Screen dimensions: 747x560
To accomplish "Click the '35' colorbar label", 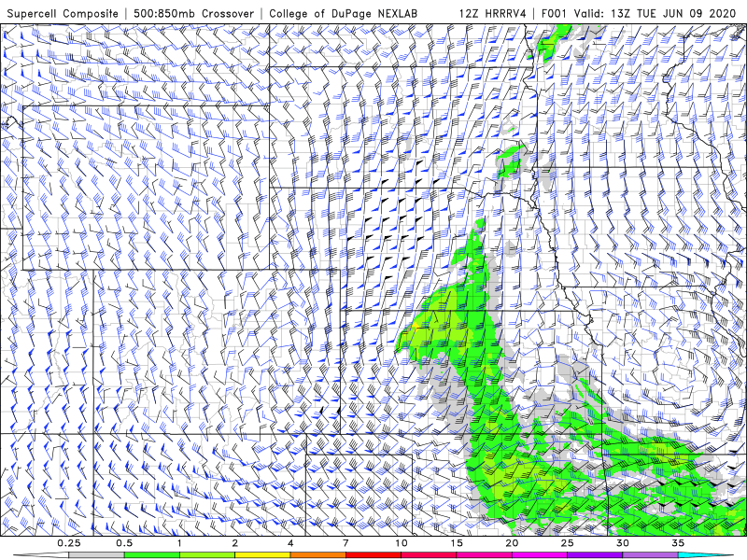I will pyautogui.click(x=678, y=543).
